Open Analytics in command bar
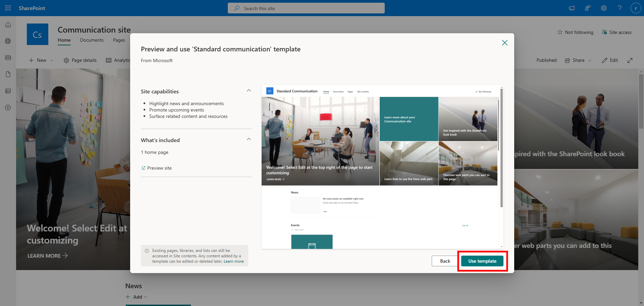 coord(118,60)
